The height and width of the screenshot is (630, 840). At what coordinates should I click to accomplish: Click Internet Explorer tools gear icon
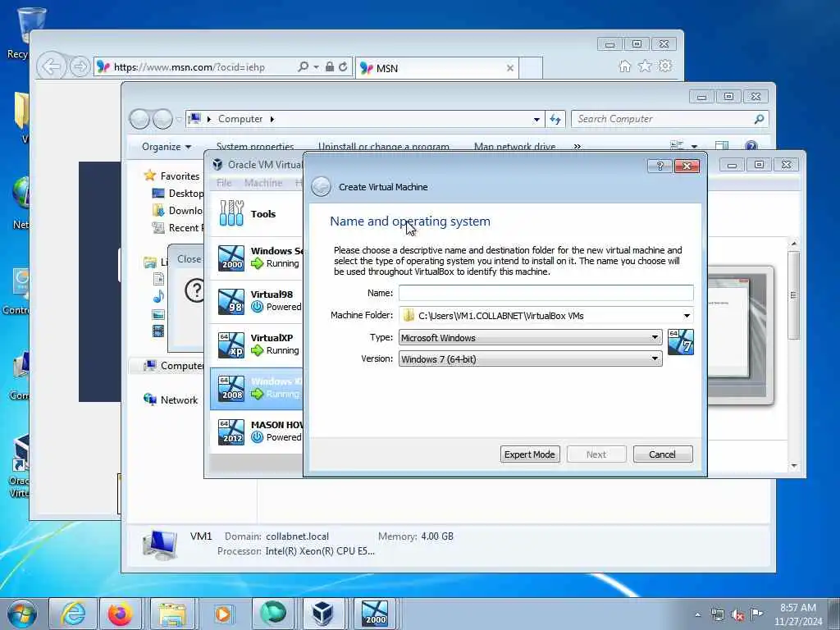click(x=665, y=66)
